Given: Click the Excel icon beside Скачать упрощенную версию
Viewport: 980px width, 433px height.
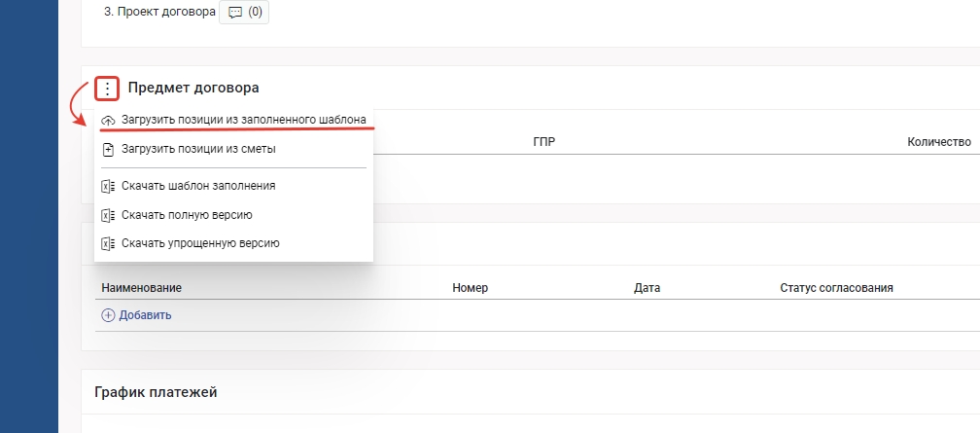Looking at the screenshot, I should click(107, 243).
